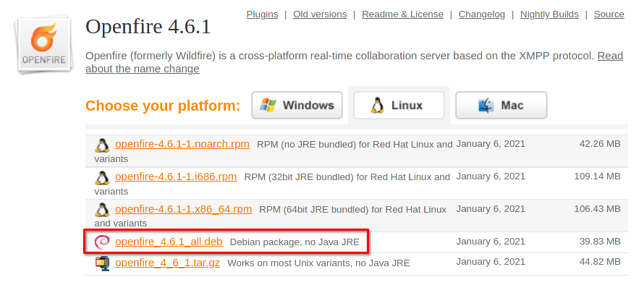Click the '44.82 MB' file size
644x285 pixels.
[600, 262]
